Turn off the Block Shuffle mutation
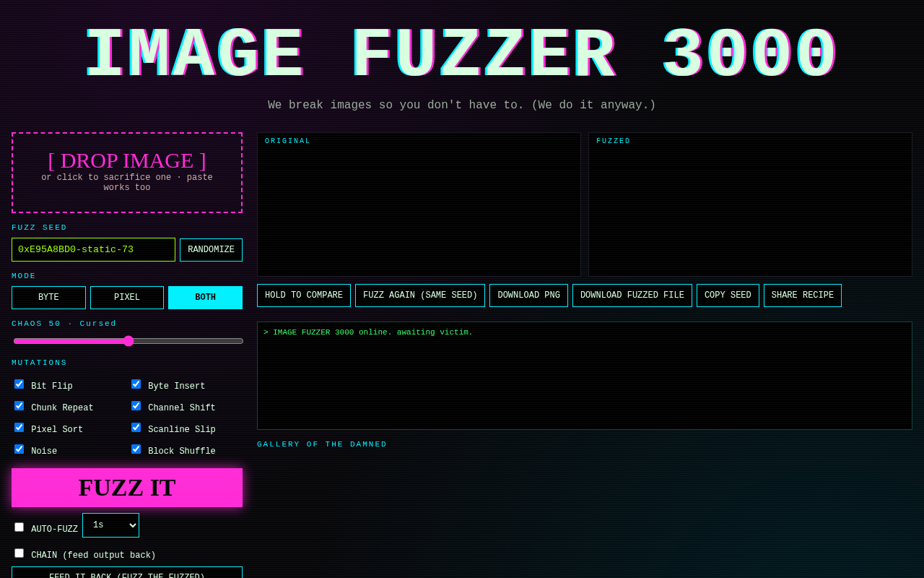The height and width of the screenshot is (578, 924). (x=136, y=449)
